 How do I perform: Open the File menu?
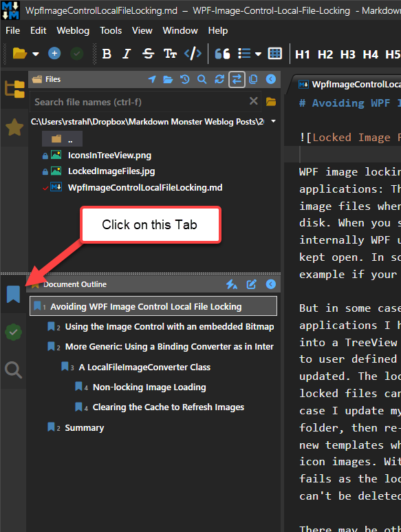12,30
